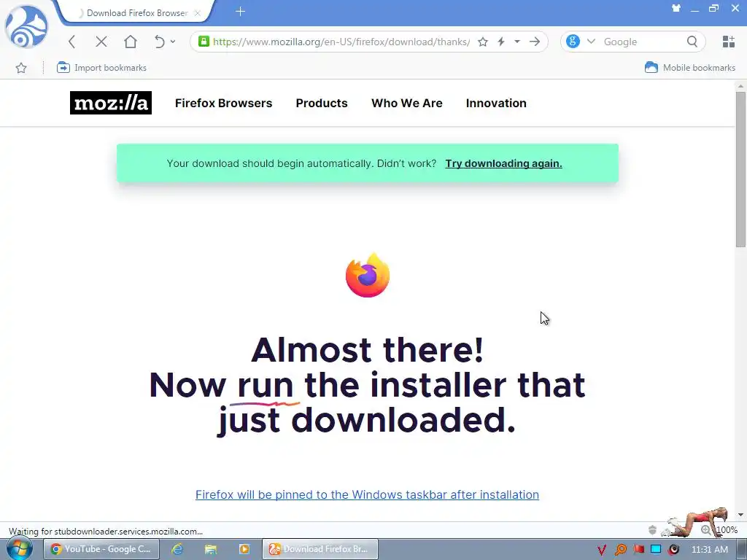Click the blue search engine icon

[573, 42]
